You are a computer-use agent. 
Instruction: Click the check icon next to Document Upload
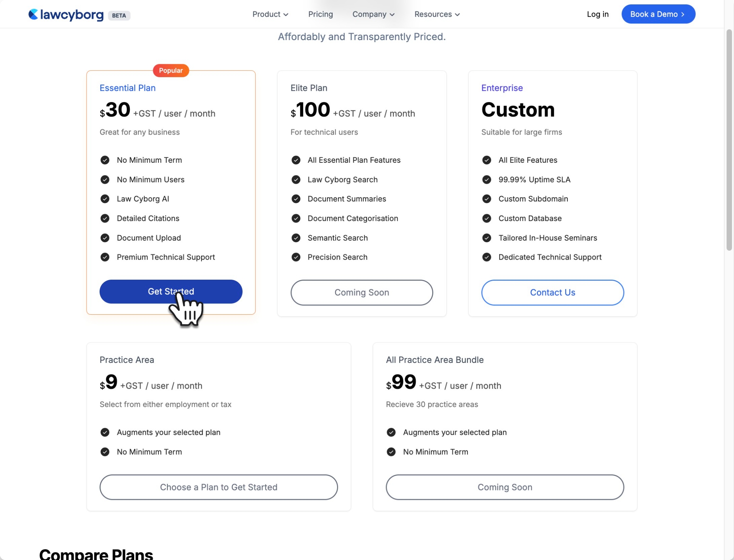coord(105,238)
